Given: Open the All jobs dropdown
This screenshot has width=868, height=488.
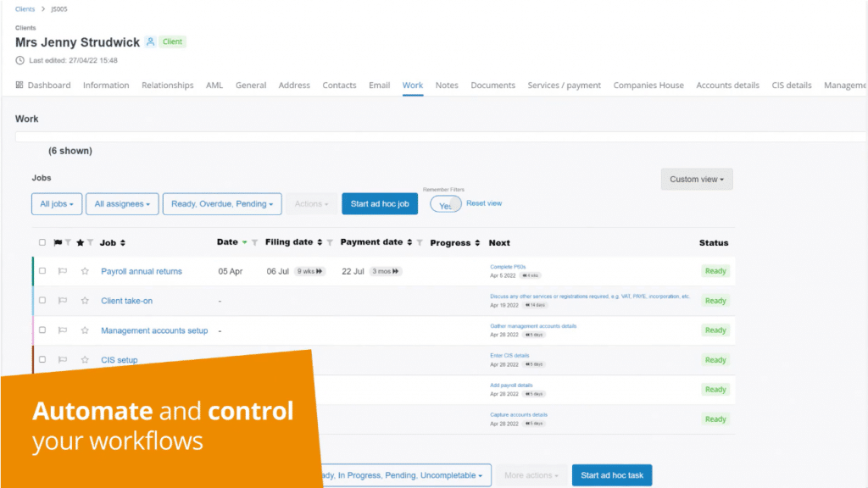Looking at the screenshot, I should tap(57, 203).
